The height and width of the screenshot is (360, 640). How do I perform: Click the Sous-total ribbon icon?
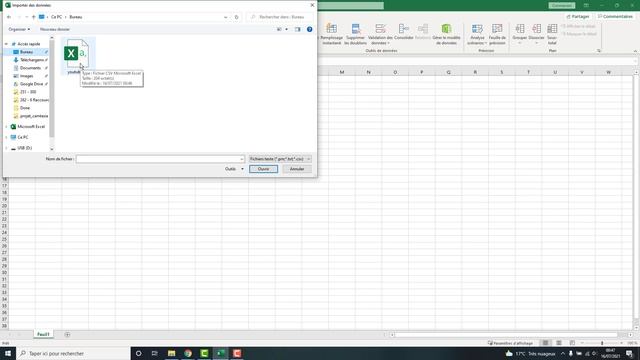(x=552, y=34)
